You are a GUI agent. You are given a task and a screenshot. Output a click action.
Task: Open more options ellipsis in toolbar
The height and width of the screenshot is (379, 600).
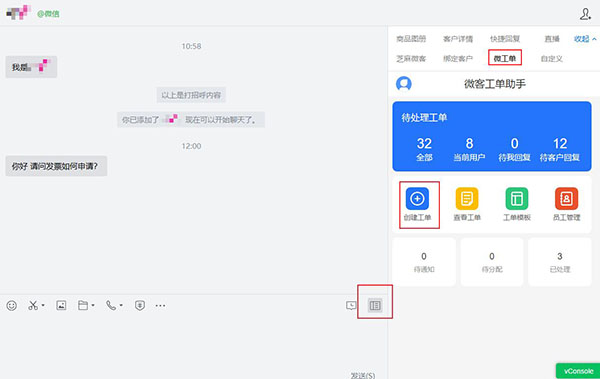160,305
